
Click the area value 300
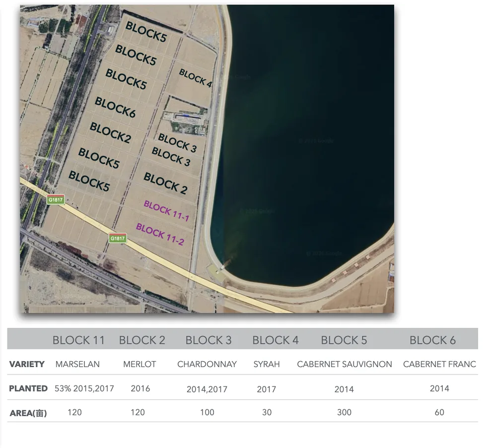(x=344, y=413)
